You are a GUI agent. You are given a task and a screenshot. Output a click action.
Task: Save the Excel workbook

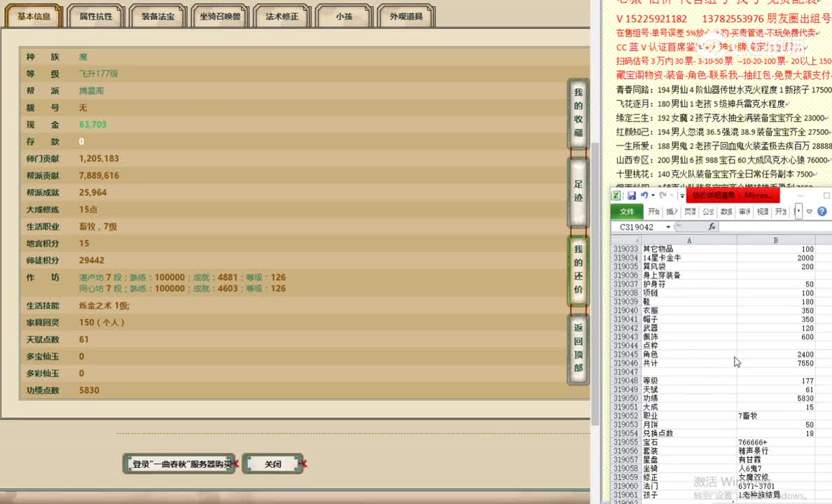click(x=633, y=196)
